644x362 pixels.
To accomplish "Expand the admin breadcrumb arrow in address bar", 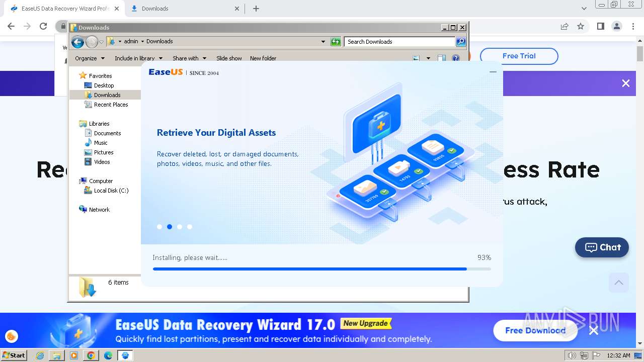I will 142,41.
